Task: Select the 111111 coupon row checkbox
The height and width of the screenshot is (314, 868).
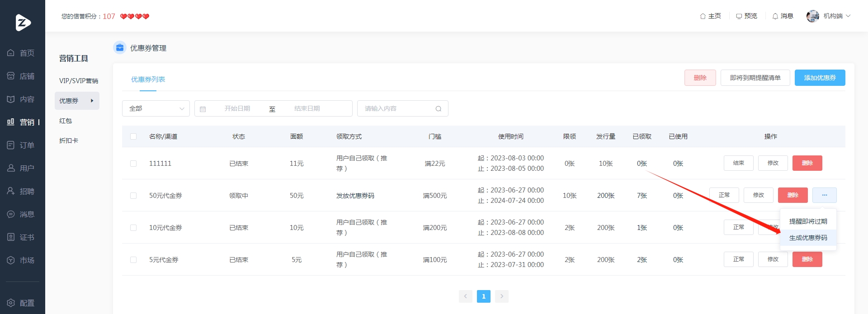Action: coord(133,164)
